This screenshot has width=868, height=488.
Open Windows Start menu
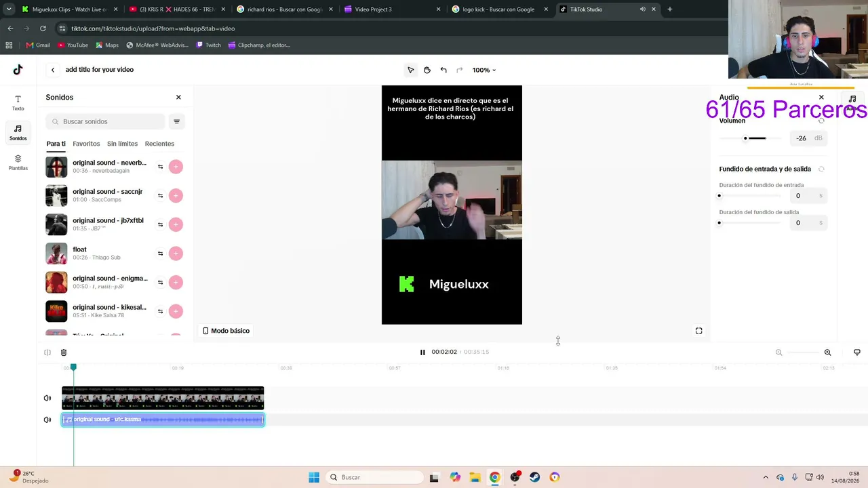[314, 477]
